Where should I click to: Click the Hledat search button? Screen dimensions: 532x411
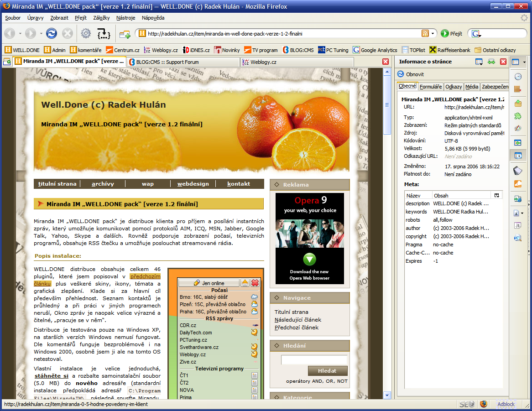(x=328, y=371)
